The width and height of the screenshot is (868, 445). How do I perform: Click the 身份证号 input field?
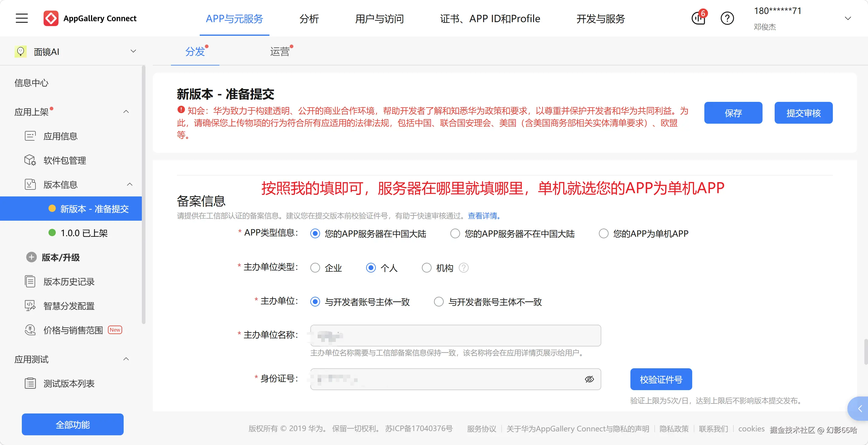pyautogui.click(x=456, y=379)
